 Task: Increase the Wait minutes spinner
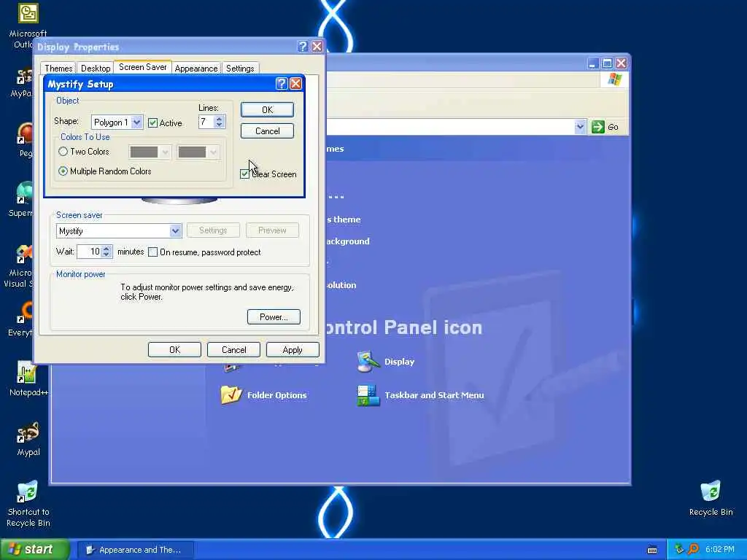tap(107, 248)
